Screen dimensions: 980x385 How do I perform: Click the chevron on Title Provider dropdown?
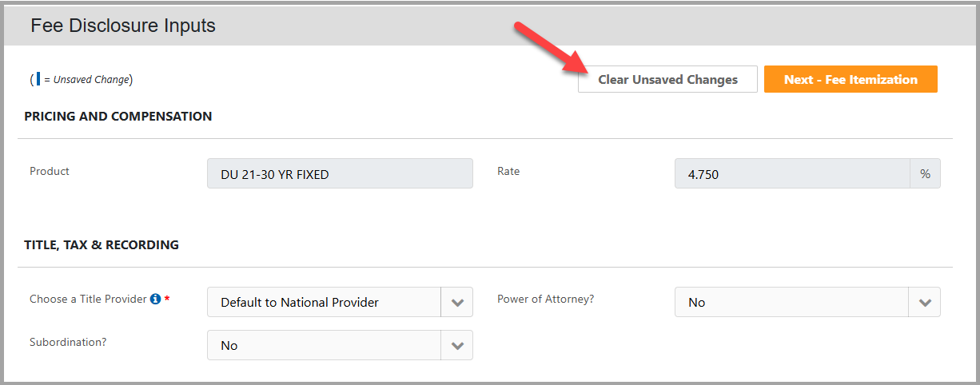point(457,303)
